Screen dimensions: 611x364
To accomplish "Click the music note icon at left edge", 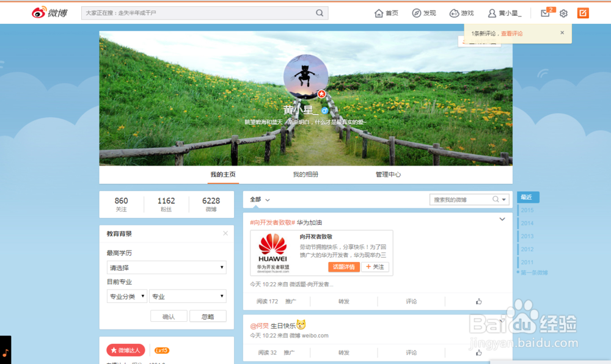I will 5,353.
